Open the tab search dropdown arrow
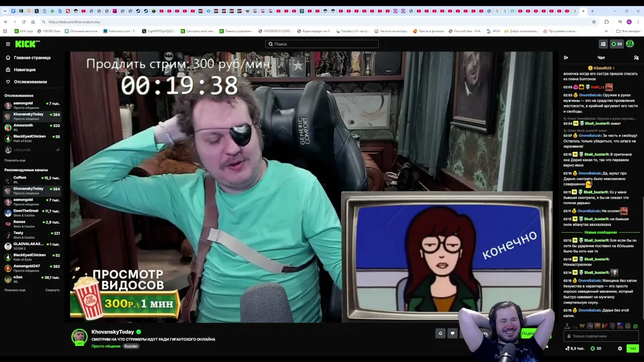Image resolution: width=644 pixels, height=362 pixels. tap(6, 11)
